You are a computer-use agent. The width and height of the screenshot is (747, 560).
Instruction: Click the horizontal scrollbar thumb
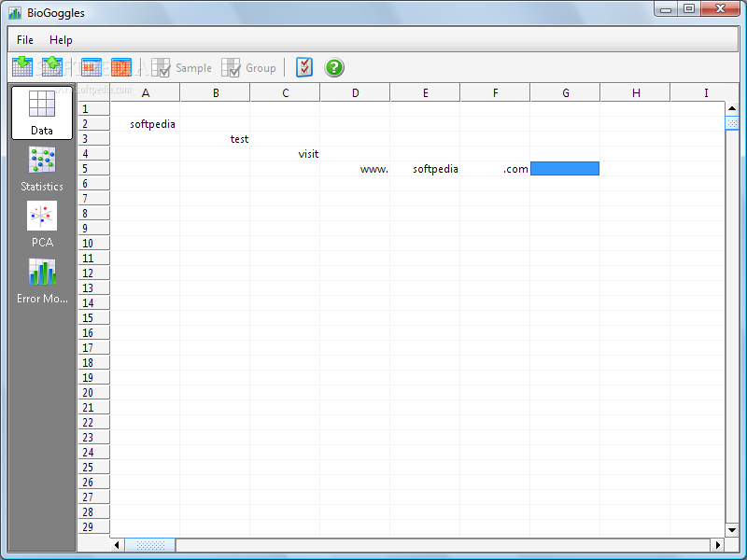coord(150,545)
